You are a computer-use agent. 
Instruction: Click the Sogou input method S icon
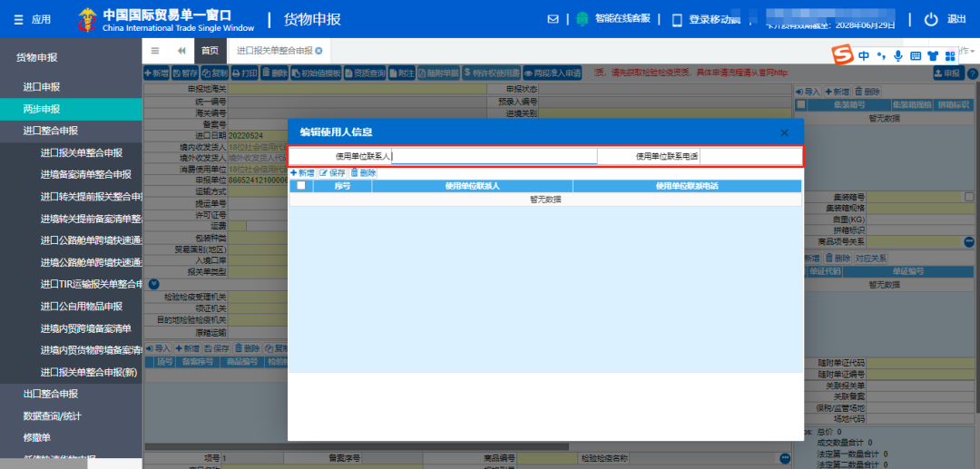coord(843,56)
